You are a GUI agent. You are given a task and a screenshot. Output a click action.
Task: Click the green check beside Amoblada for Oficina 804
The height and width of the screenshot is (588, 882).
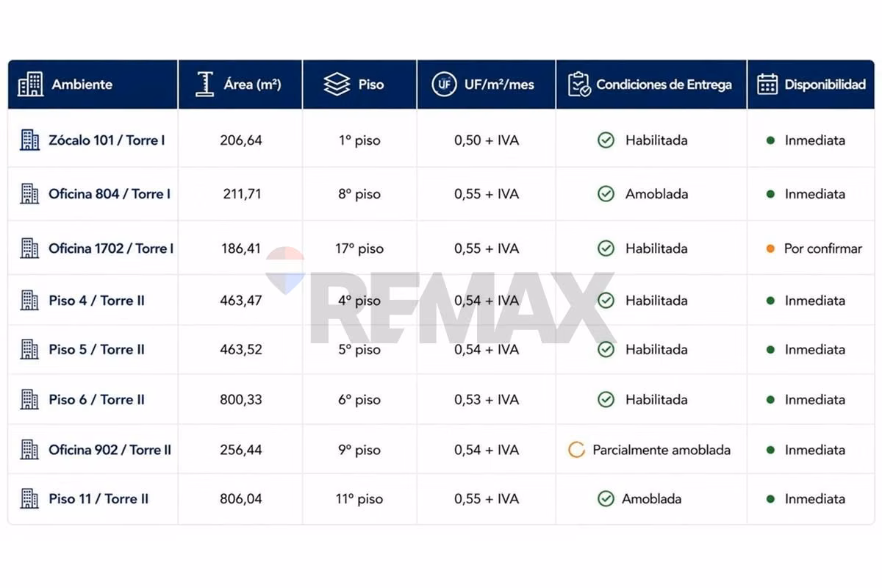point(606,194)
